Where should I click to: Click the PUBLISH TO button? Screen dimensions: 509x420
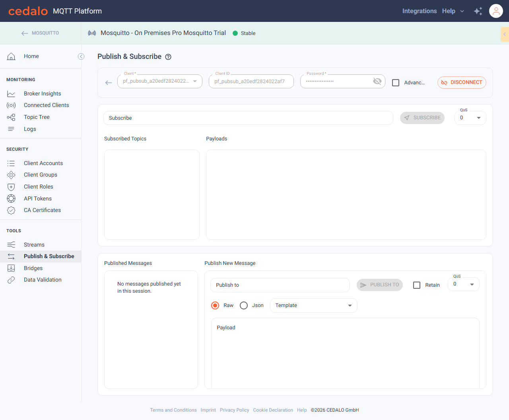(380, 285)
